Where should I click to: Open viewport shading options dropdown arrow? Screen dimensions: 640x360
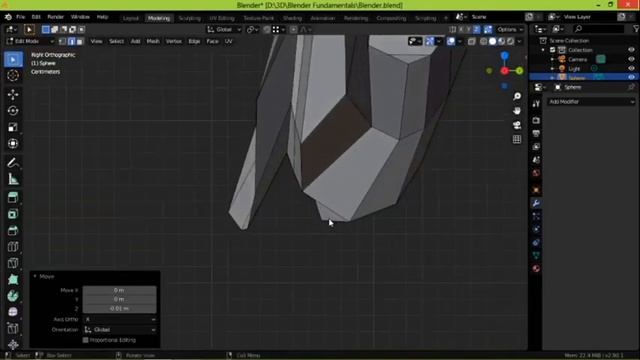click(x=519, y=41)
